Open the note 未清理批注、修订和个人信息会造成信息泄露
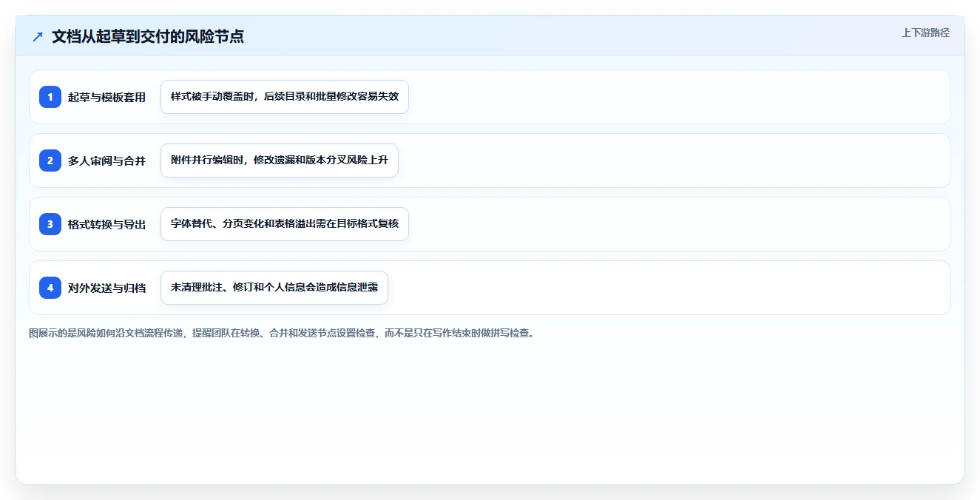980x500 pixels. [x=274, y=288]
